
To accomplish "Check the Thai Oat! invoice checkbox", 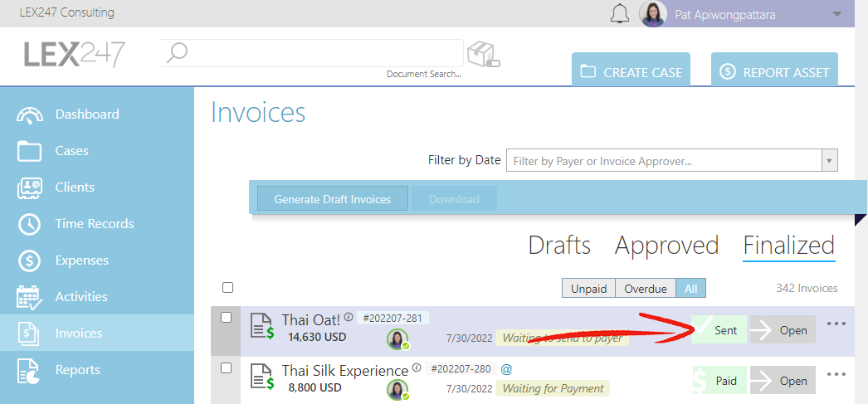I will 226,317.
